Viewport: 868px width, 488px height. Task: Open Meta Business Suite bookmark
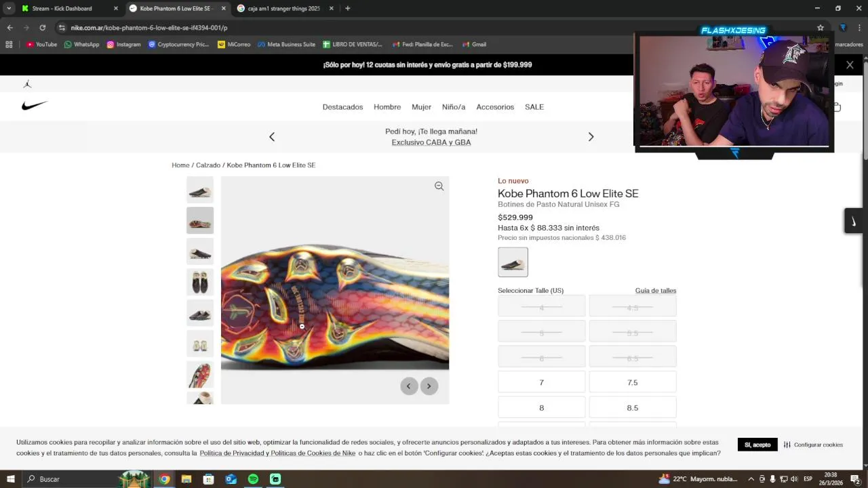coord(286,45)
